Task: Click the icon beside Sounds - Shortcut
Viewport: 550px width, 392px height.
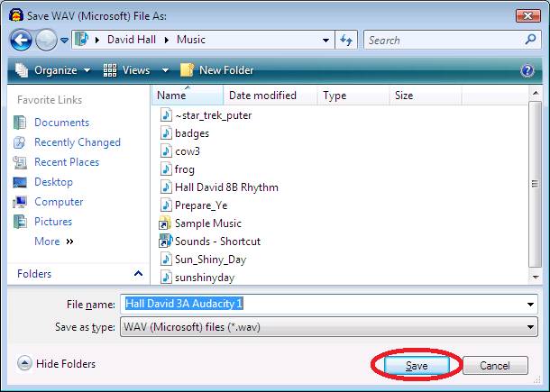Action: 166,242
